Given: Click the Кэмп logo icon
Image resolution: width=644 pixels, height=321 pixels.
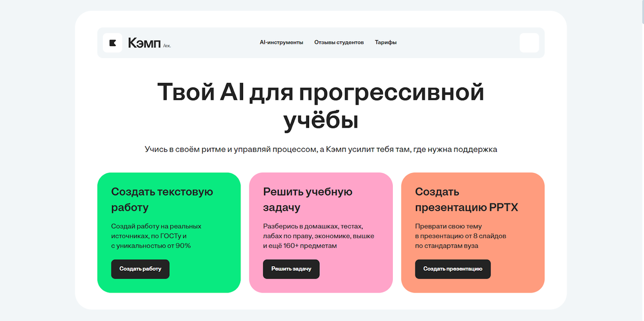Looking at the screenshot, I should click(x=113, y=43).
